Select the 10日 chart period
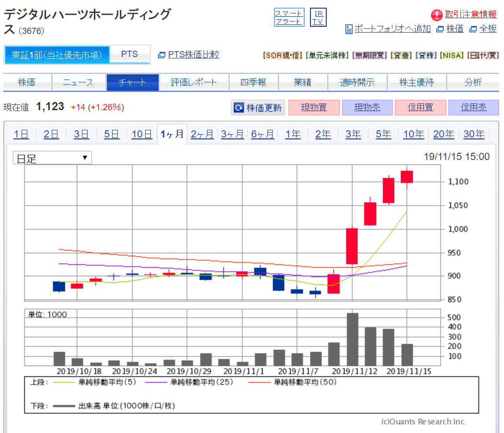This screenshot has height=433, width=504. pyautogui.click(x=142, y=134)
